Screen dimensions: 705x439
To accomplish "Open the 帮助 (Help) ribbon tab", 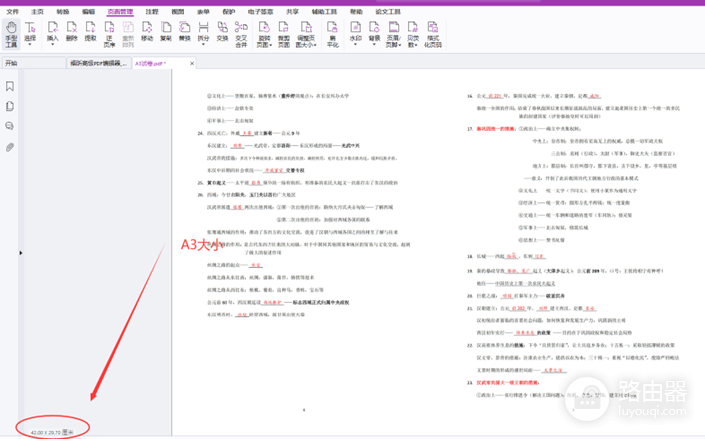I will (x=357, y=11).
